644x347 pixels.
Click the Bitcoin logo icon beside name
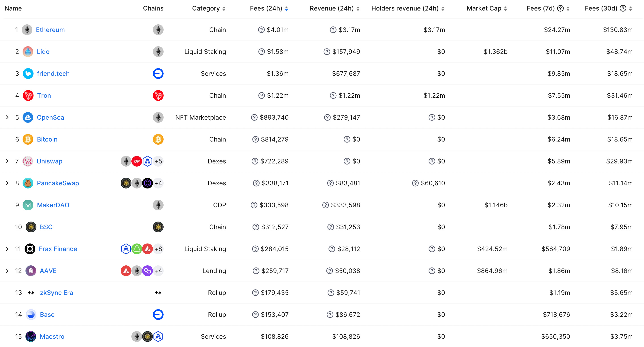(28, 139)
